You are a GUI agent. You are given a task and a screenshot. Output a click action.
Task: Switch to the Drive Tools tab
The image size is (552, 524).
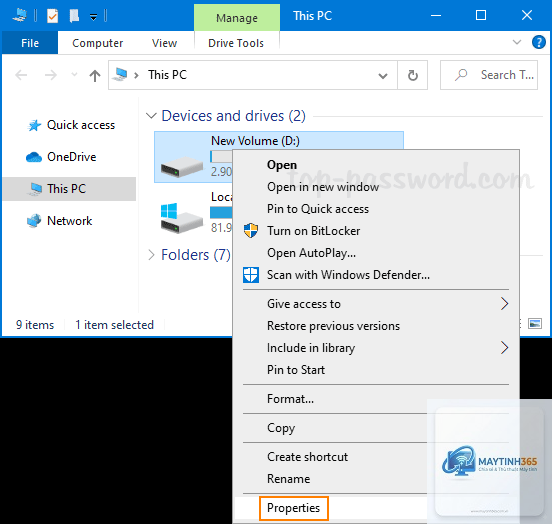pos(236,43)
